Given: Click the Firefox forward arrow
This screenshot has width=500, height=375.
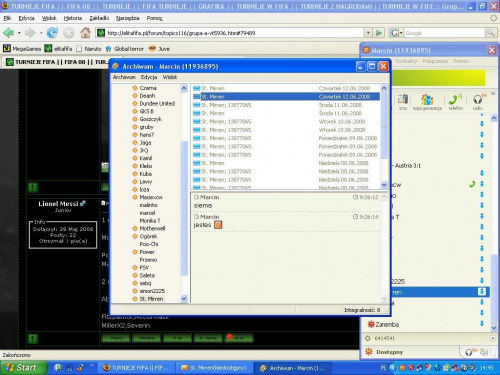Looking at the screenshot, I should coord(30,33).
